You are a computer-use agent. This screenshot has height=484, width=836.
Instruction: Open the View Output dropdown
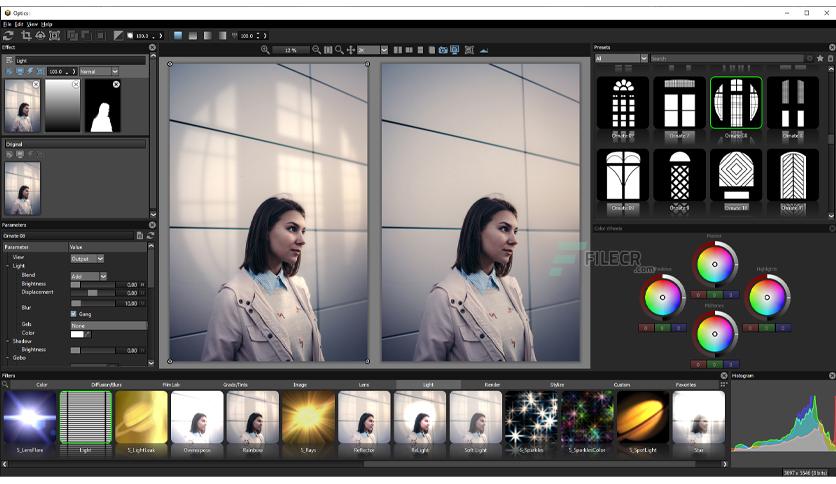[x=87, y=259]
